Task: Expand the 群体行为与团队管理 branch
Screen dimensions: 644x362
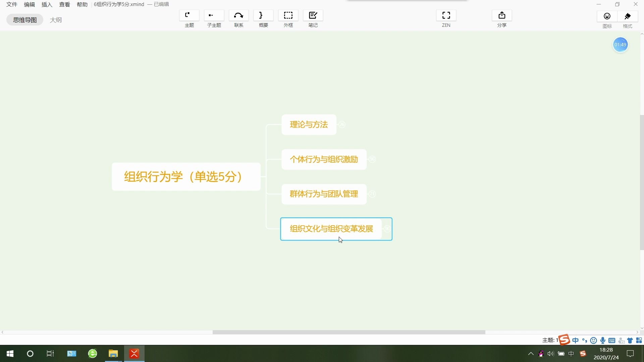Action: click(x=372, y=194)
